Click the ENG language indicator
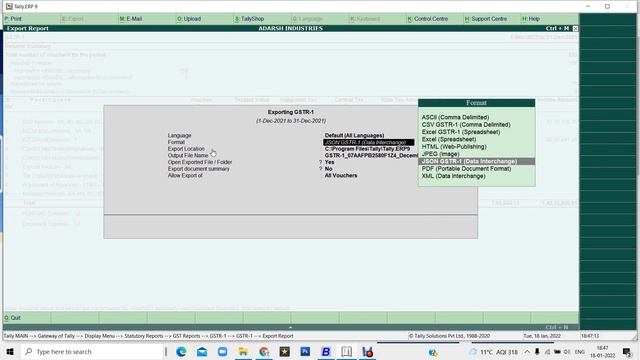The height and width of the screenshot is (360, 640). click(x=580, y=352)
